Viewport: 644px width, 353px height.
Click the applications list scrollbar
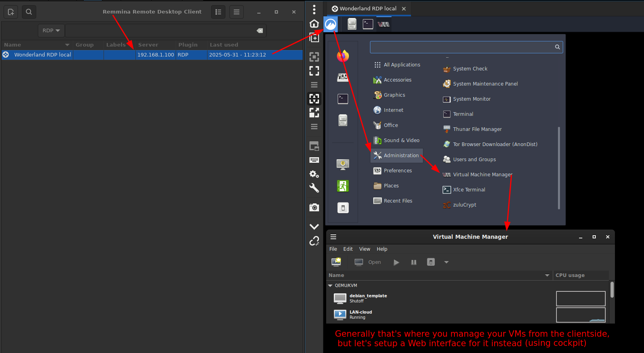click(x=559, y=168)
